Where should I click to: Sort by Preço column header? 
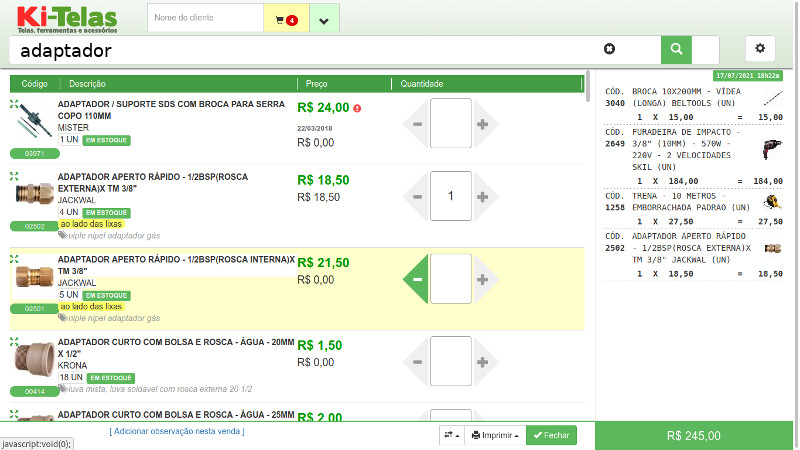tap(316, 84)
